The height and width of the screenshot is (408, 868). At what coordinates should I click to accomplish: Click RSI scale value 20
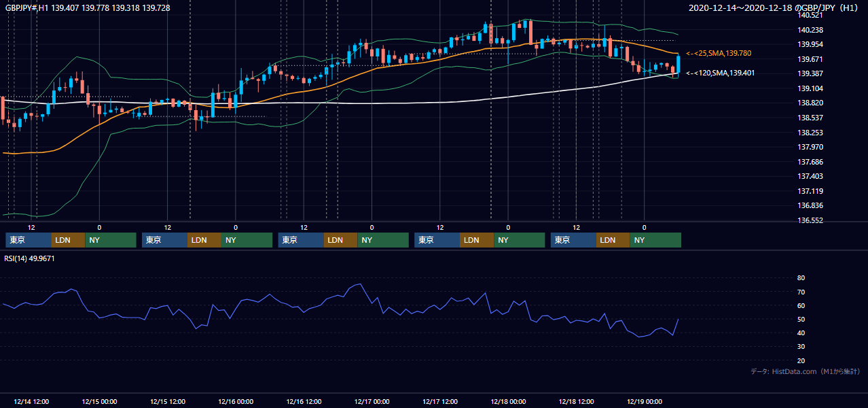coord(801,360)
